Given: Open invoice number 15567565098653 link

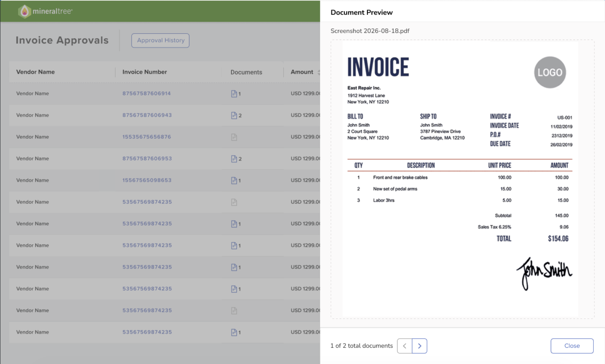Looking at the screenshot, I should 147,180.
